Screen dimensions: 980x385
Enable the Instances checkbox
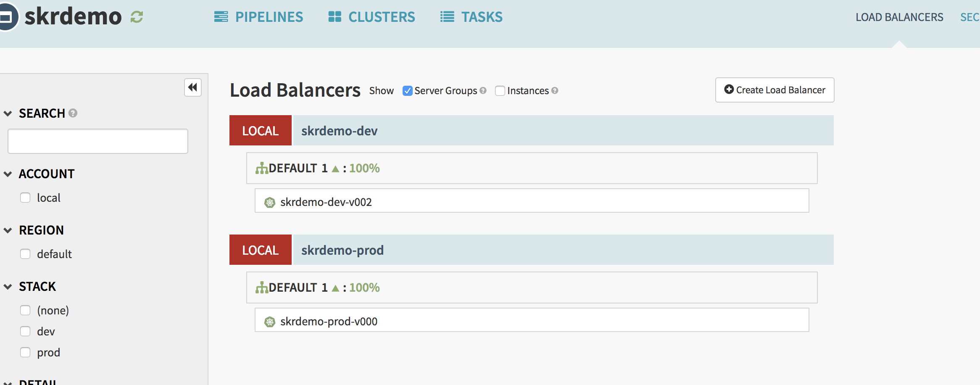pyautogui.click(x=500, y=91)
